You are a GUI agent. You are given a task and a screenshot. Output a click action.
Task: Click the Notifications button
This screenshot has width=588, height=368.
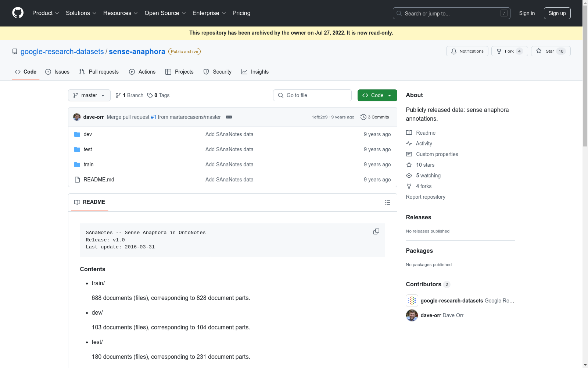[x=467, y=51]
